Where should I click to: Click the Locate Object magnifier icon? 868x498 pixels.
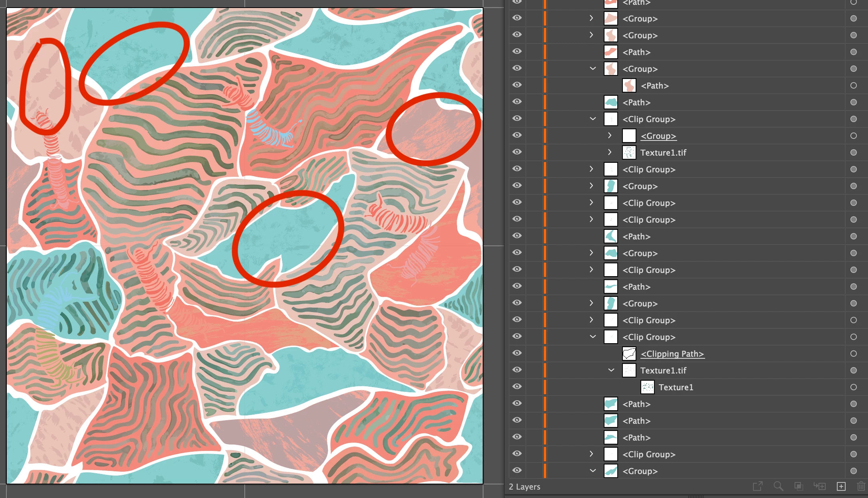coord(778,486)
